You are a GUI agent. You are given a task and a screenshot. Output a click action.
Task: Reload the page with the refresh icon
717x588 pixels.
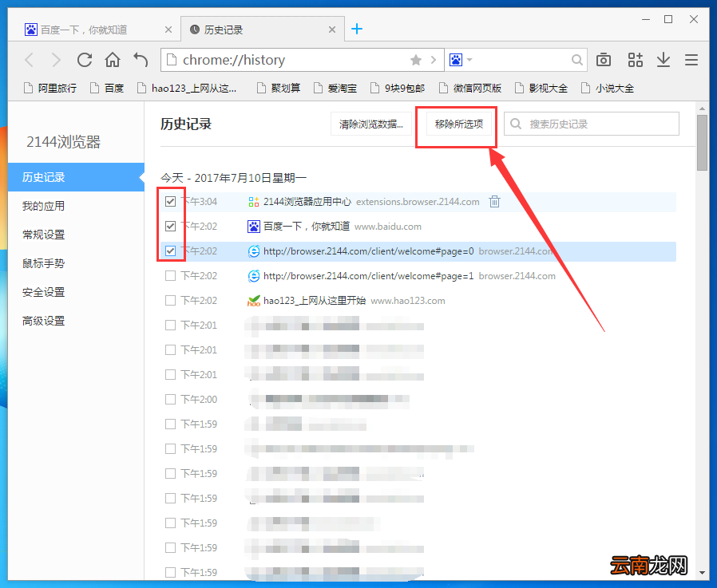tap(85, 60)
